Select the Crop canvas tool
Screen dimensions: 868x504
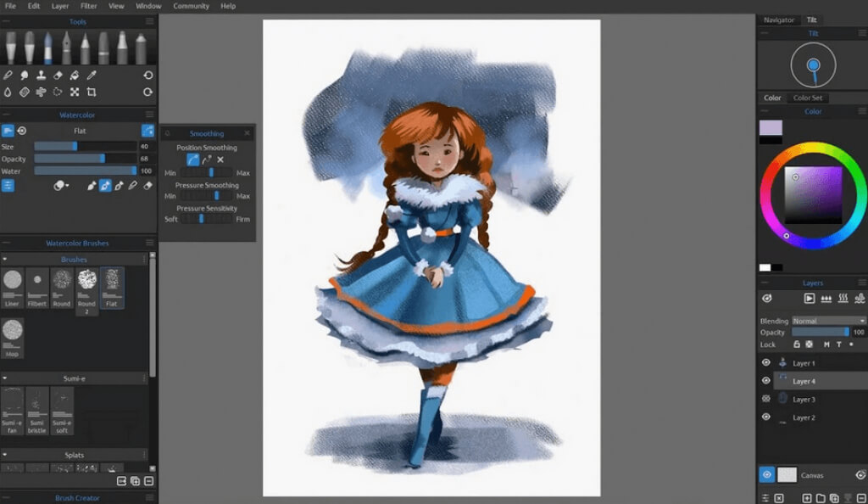point(92,92)
